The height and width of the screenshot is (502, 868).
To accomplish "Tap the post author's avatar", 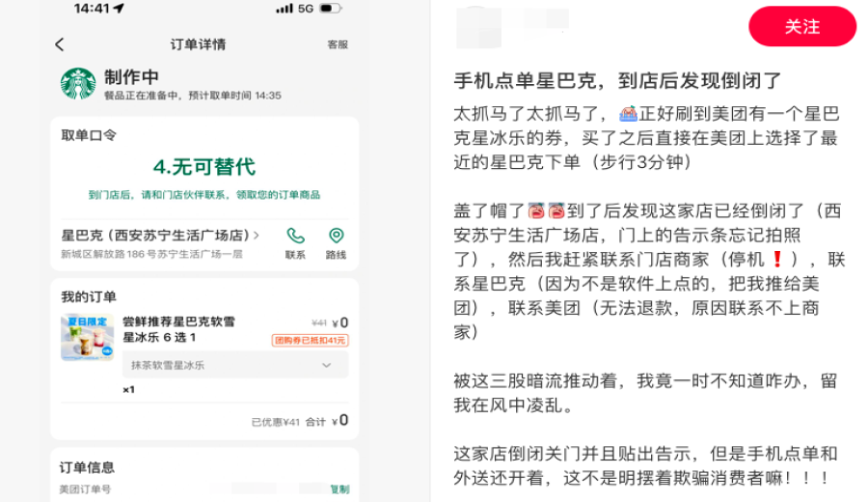I will pos(478,27).
